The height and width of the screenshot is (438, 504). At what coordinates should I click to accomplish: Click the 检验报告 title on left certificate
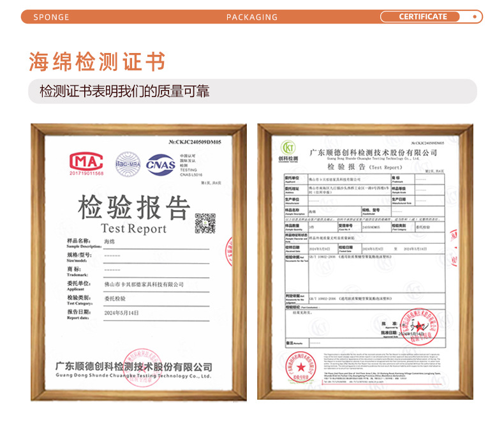pyautogui.click(x=134, y=208)
